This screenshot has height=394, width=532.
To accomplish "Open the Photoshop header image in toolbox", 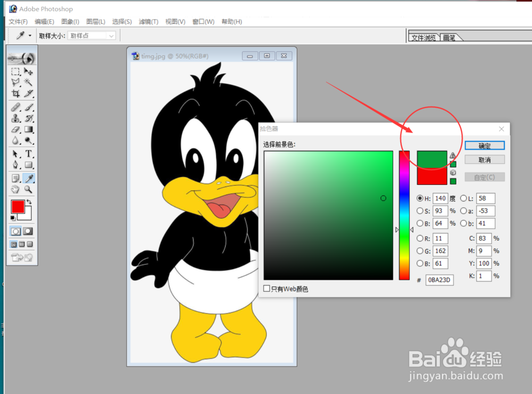I will pyautogui.click(x=22, y=58).
